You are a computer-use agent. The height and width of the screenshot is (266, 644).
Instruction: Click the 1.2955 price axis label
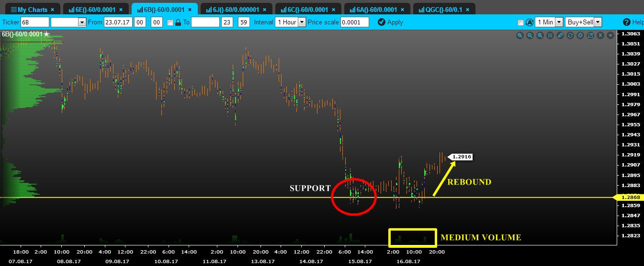(x=630, y=124)
